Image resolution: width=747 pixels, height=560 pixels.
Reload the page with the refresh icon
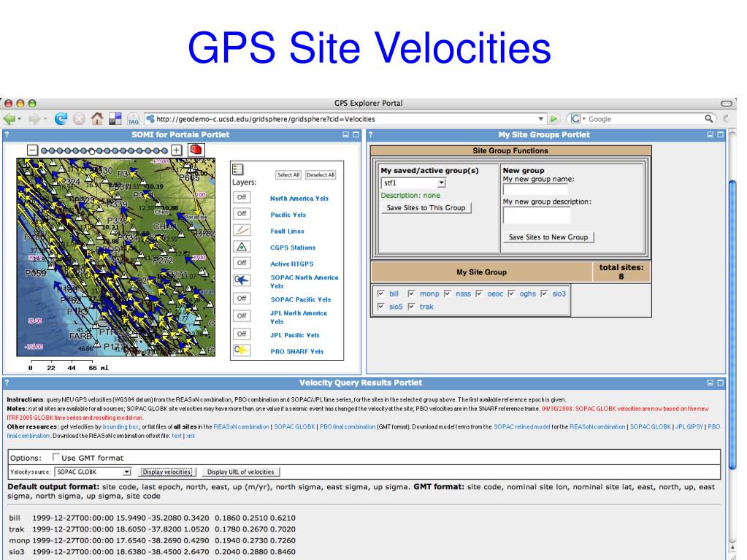point(61,118)
